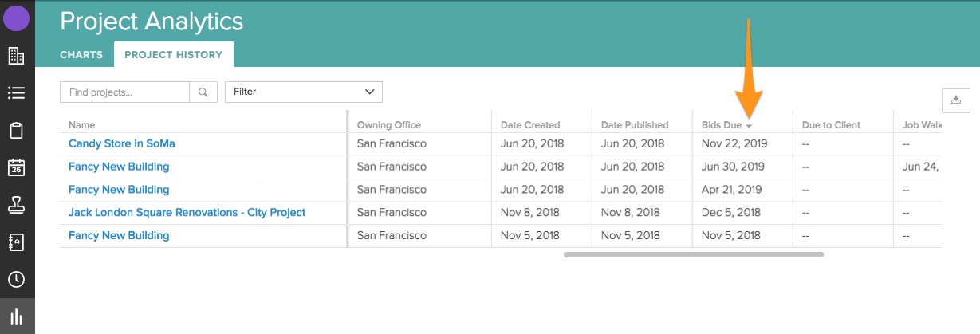Open the Candy Store in SoMa project
980x334 pixels.
pos(121,144)
